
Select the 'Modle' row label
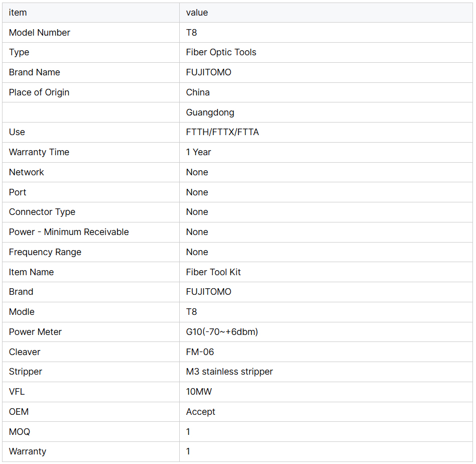22,312
